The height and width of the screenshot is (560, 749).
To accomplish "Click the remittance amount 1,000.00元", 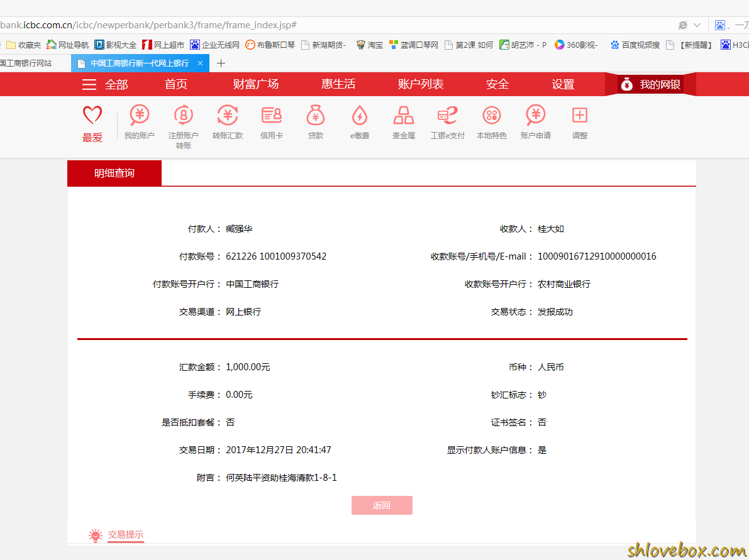I will (248, 367).
